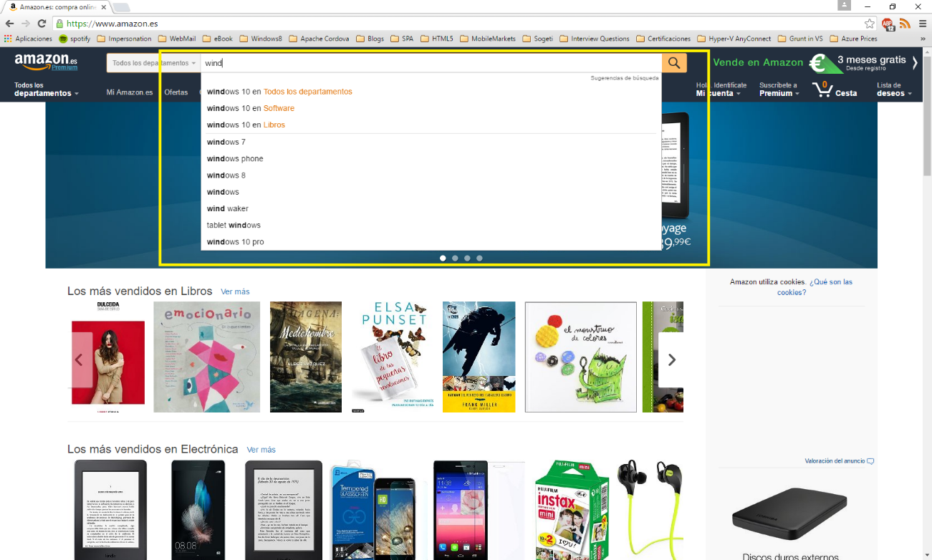Switch to the Amazon.es browser tab
Screen dimensions: 932x560
(50, 6)
